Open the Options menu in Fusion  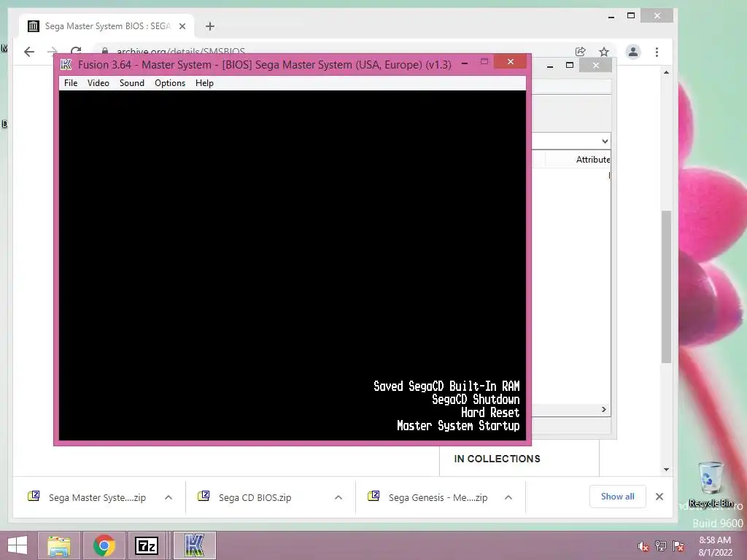tap(169, 83)
